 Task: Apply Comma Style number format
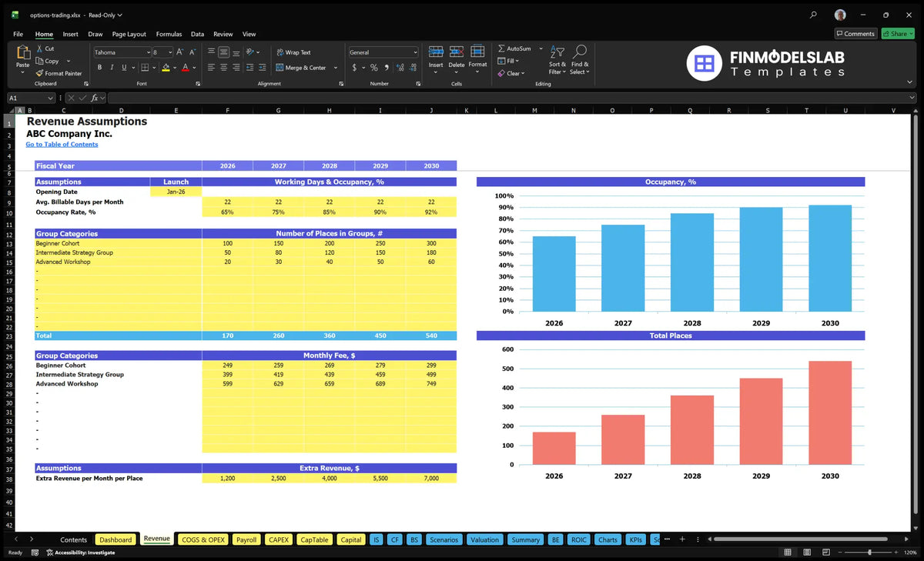(x=387, y=68)
